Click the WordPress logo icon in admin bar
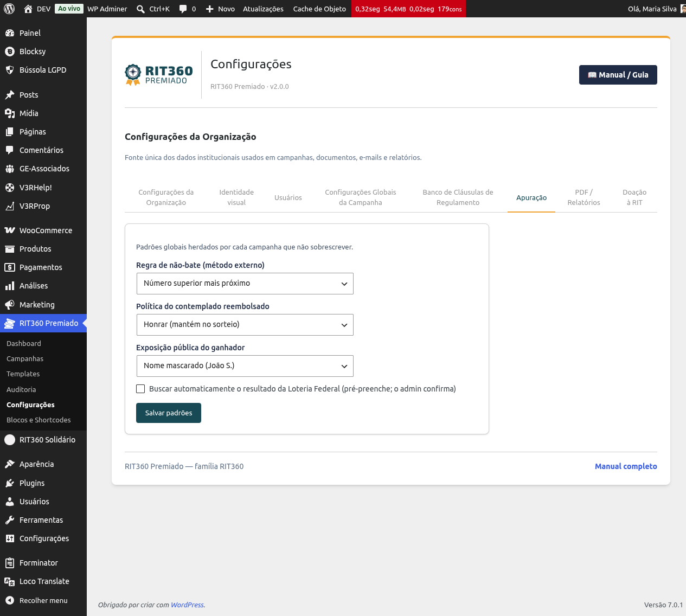The height and width of the screenshot is (616, 686). 10,9
